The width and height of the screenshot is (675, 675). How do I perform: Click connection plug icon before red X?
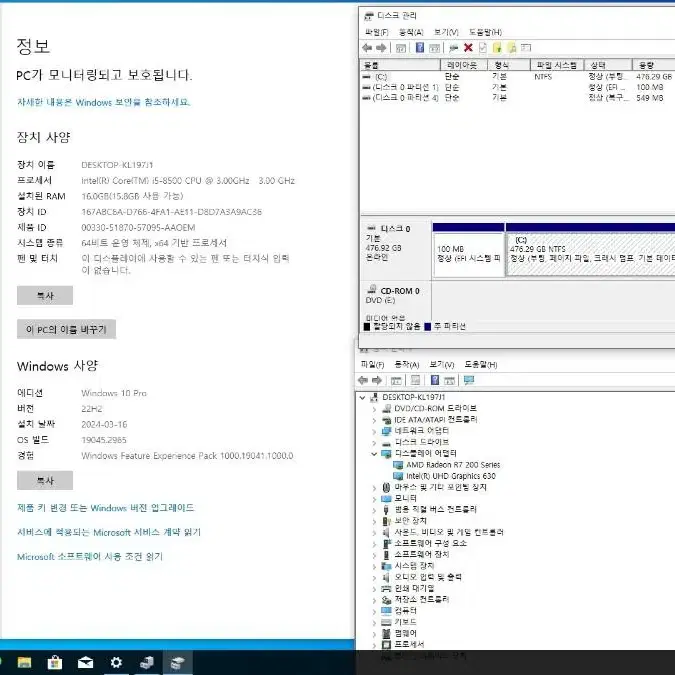tap(453, 48)
